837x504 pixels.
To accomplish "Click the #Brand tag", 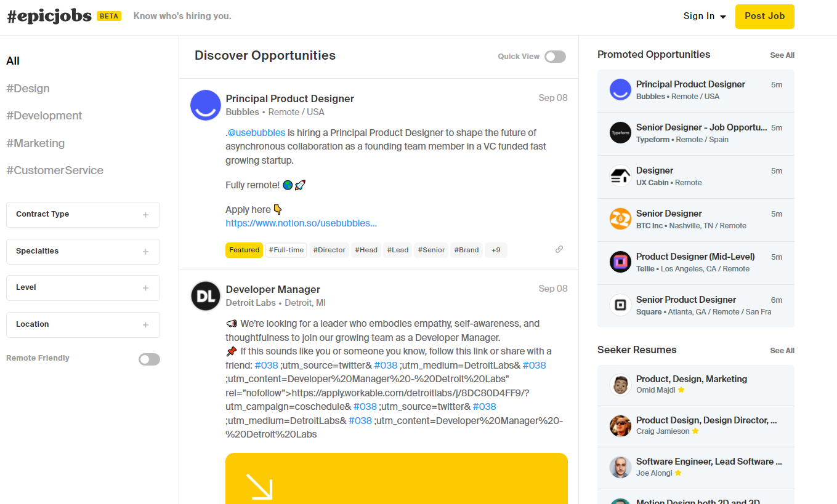I will click(x=466, y=250).
